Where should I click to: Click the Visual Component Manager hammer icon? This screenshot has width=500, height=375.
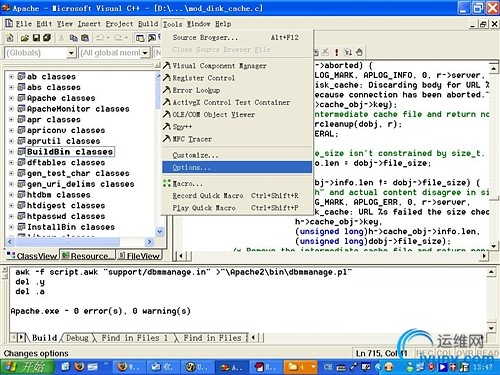(167, 66)
